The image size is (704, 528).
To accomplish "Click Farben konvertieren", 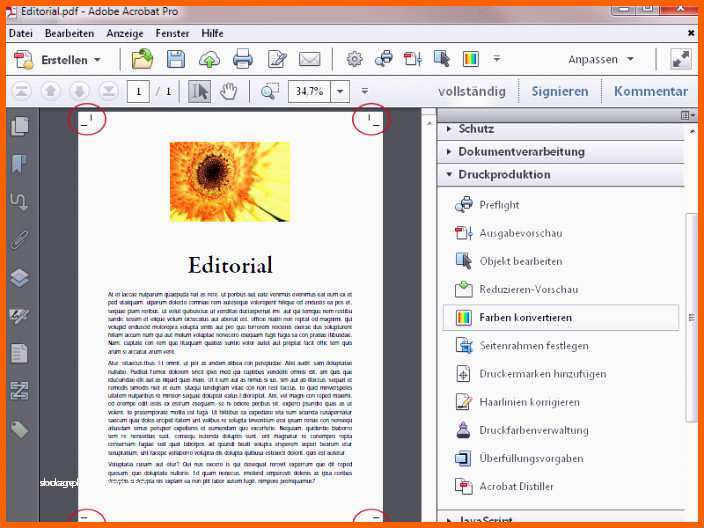I will tap(525, 317).
